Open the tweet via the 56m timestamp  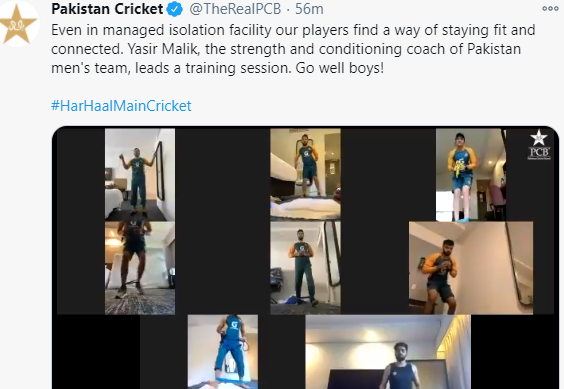coord(309,9)
